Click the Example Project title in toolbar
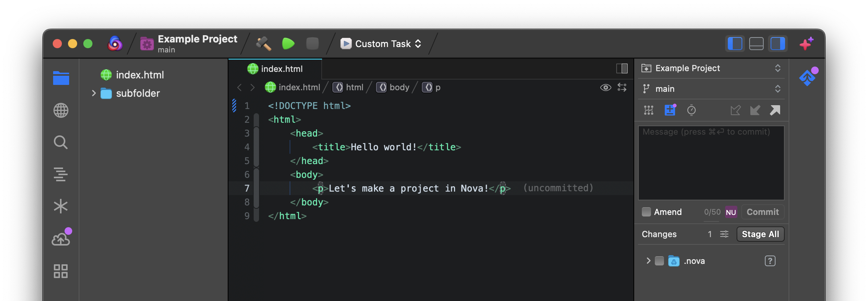Viewport: 868px width, 301px height. (x=197, y=39)
